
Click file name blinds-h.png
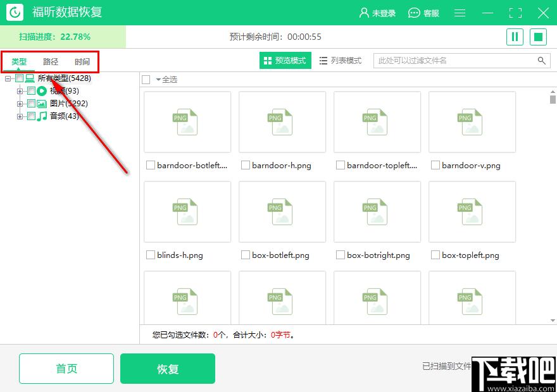pyautogui.click(x=180, y=255)
